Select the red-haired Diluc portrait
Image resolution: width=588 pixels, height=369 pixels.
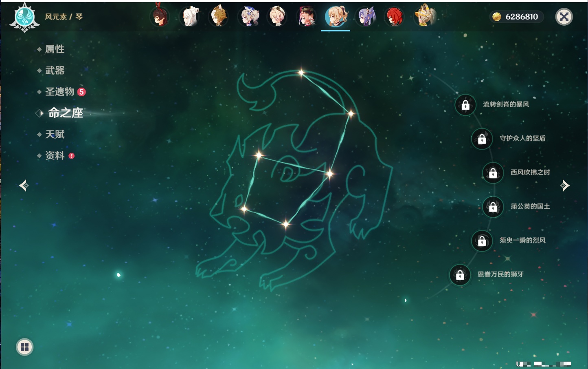(x=395, y=16)
